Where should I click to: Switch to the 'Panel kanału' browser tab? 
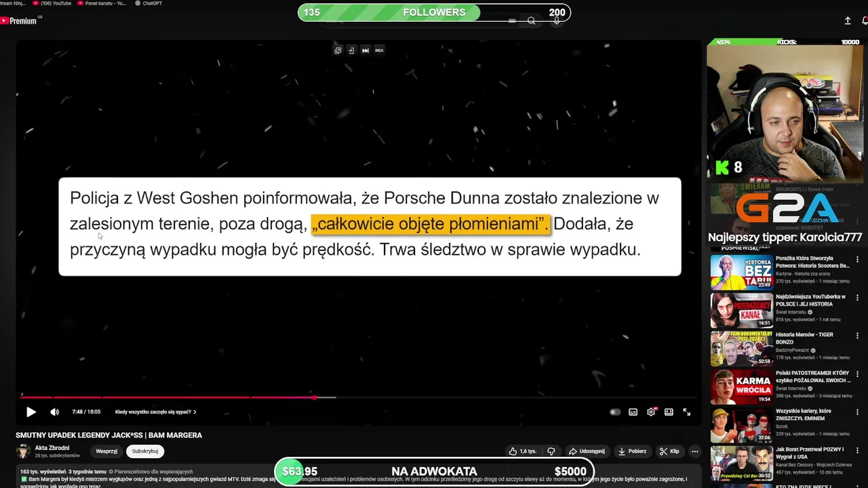click(102, 3)
